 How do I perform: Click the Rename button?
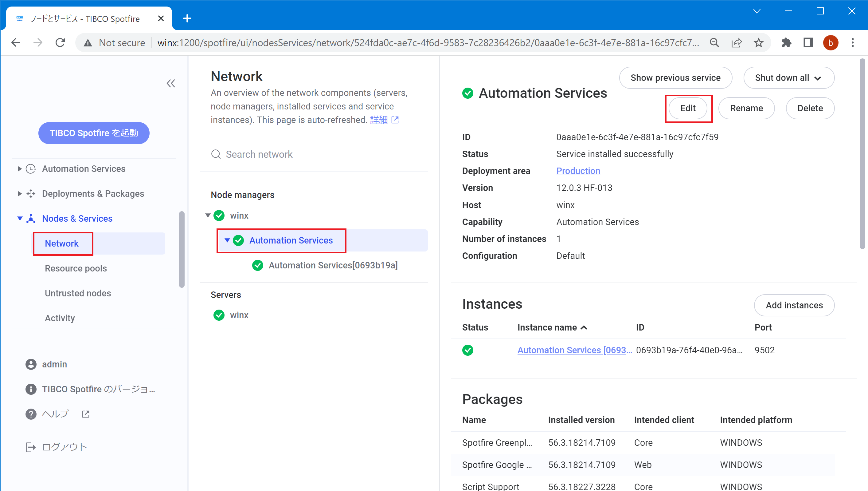coord(746,108)
